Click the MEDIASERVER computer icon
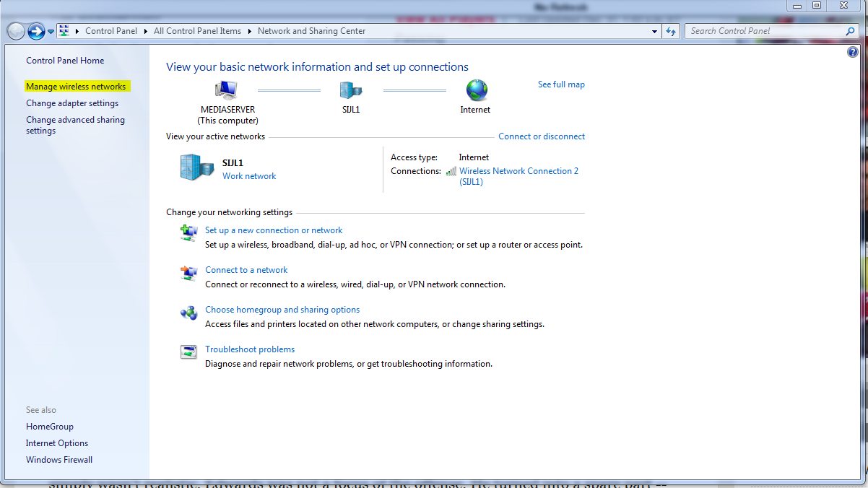 tap(227, 90)
